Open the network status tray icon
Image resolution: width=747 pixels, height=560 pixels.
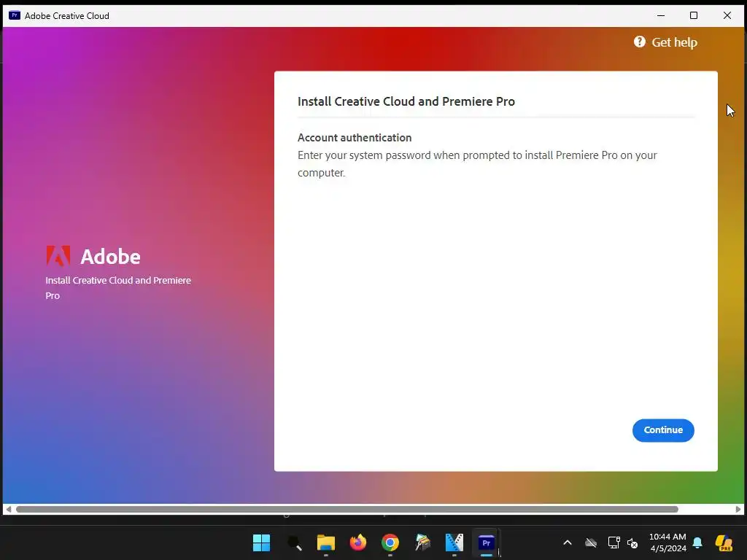click(614, 542)
